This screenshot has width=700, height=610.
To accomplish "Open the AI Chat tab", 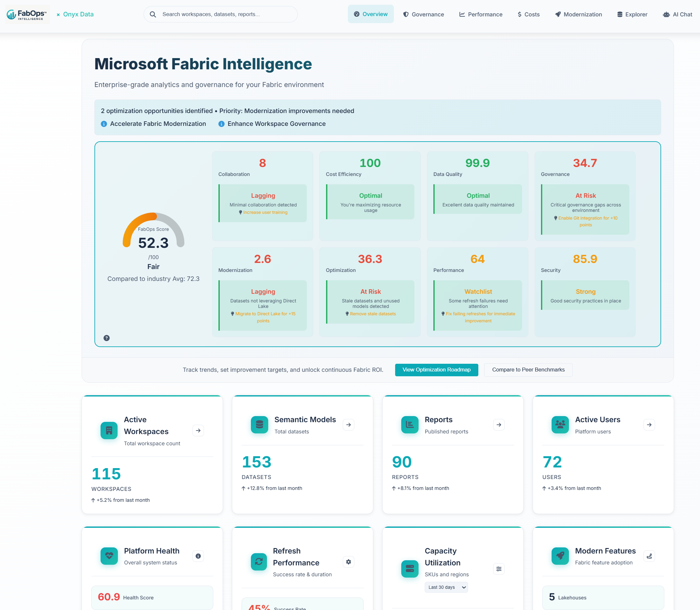I will coord(678,14).
